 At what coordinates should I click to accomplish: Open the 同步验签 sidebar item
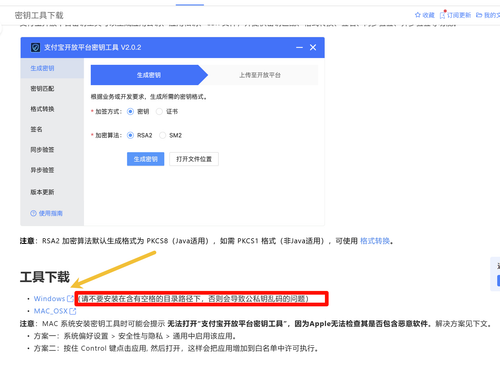[x=52, y=150]
